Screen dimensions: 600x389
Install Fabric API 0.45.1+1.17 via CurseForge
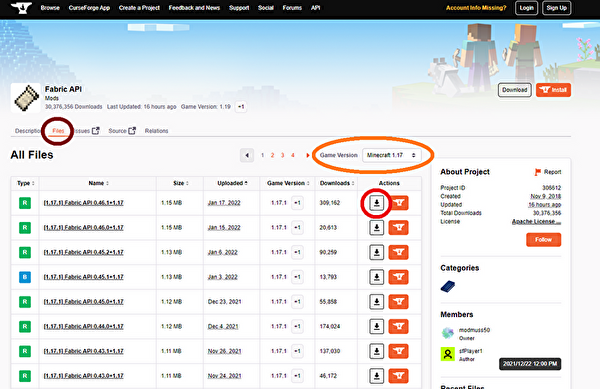[x=398, y=277]
